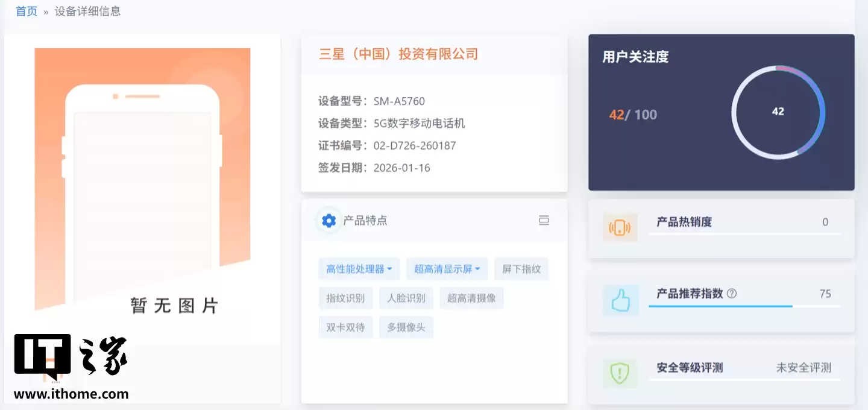The height and width of the screenshot is (410, 868).
Task: Toggle the 屏下指纹 feature tag
Action: pyautogui.click(x=521, y=268)
